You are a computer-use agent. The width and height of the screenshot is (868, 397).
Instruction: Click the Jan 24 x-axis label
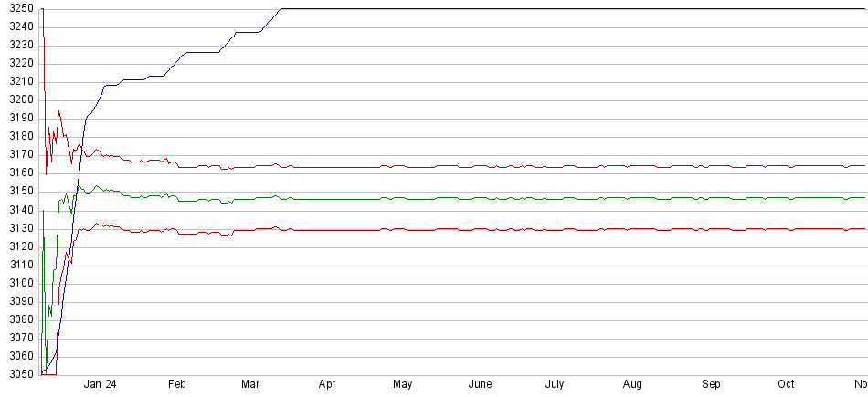pyautogui.click(x=100, y=384)
